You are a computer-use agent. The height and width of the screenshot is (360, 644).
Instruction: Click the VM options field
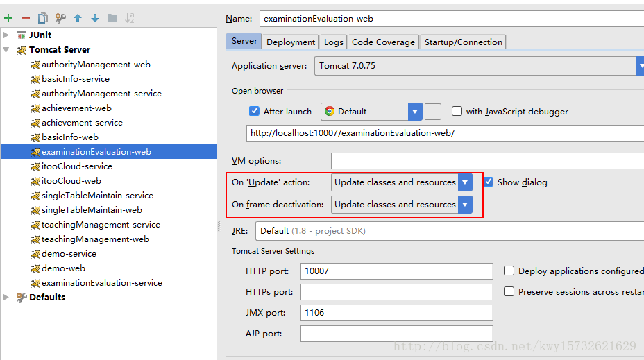[488, 160]
